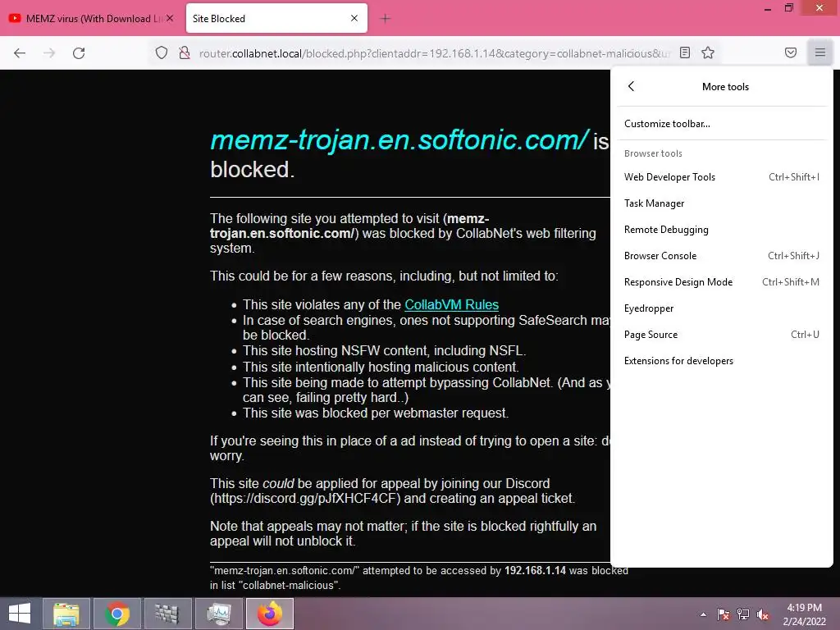Show hidden tray icons arrow
Image resolution: width=840 pixels, height=630 pixels.
703,614
